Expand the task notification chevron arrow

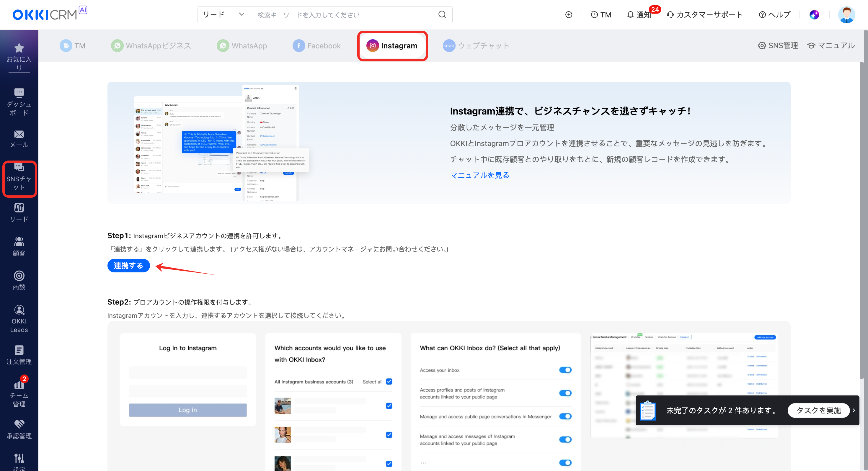854,411
